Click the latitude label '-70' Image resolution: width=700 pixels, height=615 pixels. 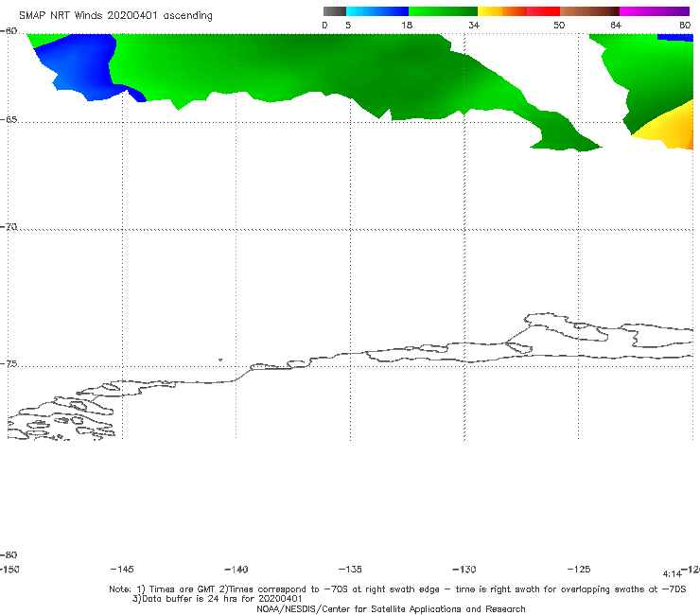pos(9,227)
